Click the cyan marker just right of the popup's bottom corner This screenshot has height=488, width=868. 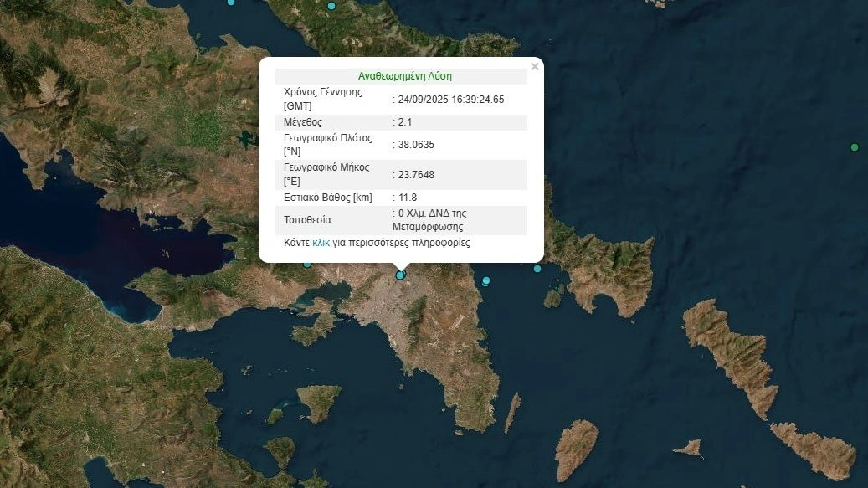coord(537,268)
